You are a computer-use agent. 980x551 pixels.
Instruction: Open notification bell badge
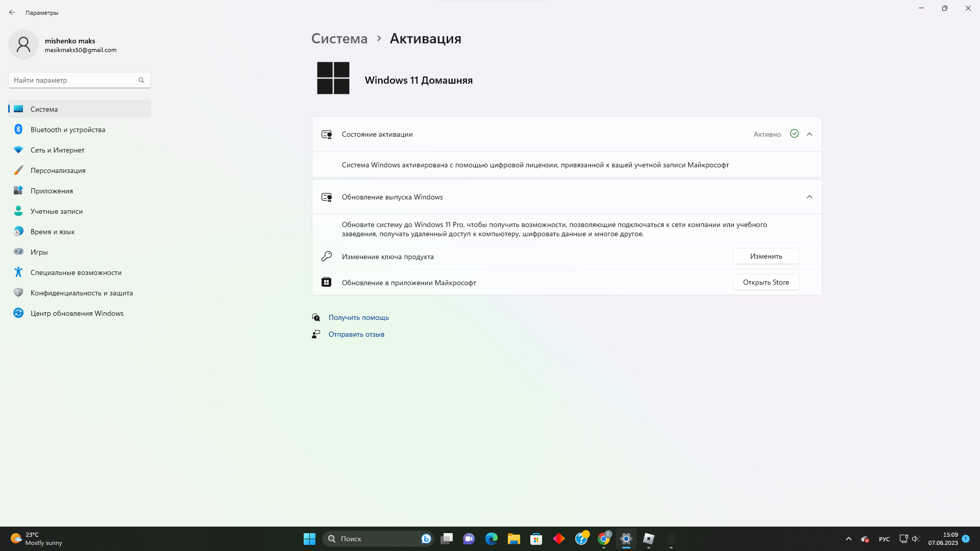coord(966,538)
